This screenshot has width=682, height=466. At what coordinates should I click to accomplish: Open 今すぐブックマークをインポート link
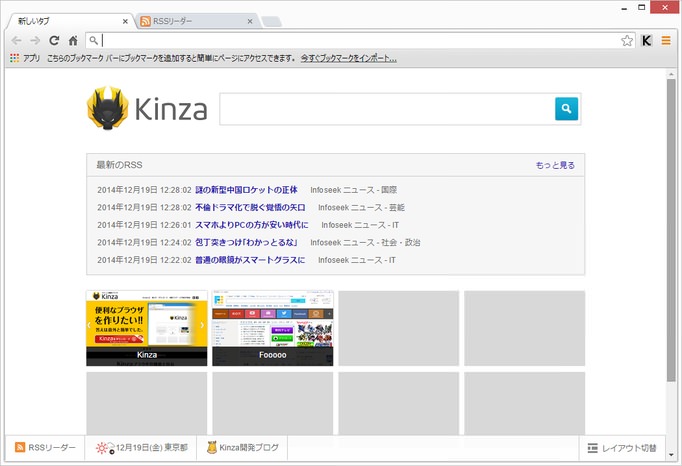(x=349, y=58)
